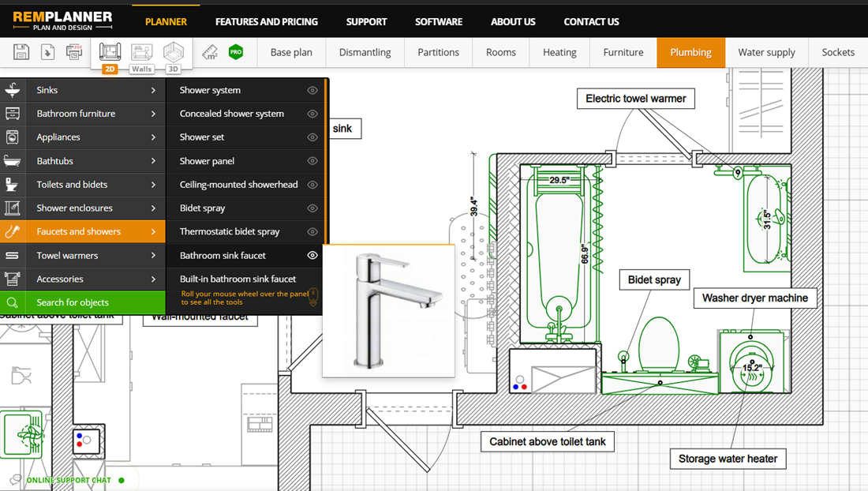Click the Toilets and bidets icon
The width and height of the screenshot is (868, 491).
[12, 185]
